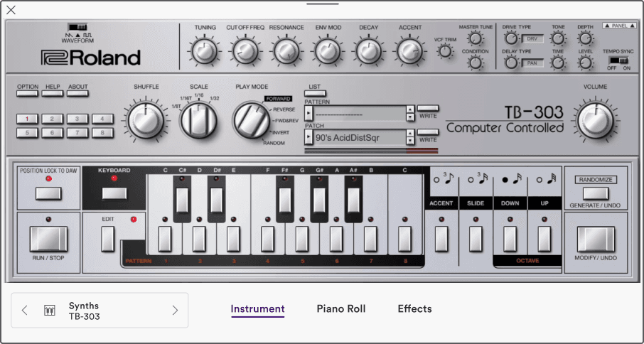Switch to the Piano Roll tab

pyautogui.click(x=341, y=308)
